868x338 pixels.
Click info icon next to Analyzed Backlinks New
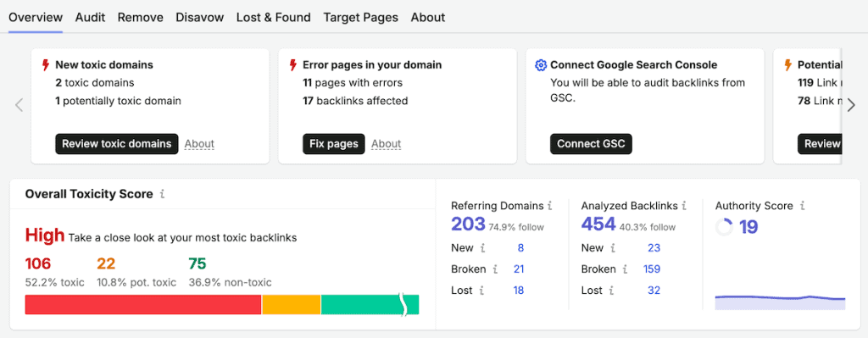[613, 248]
